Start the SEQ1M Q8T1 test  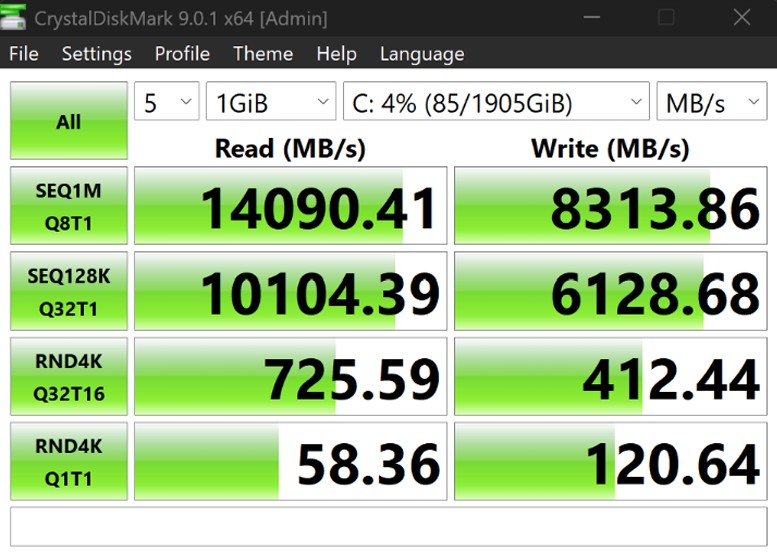(x=69, y=206)
